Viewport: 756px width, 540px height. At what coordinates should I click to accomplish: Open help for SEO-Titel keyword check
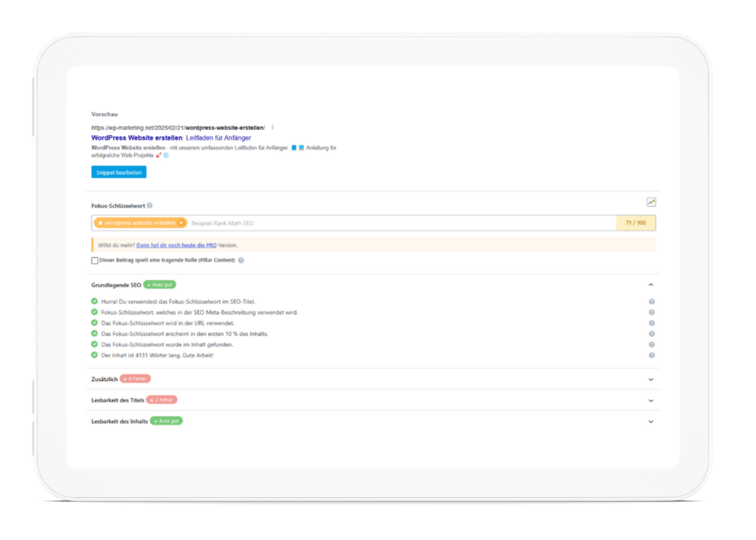coord(651,301)
